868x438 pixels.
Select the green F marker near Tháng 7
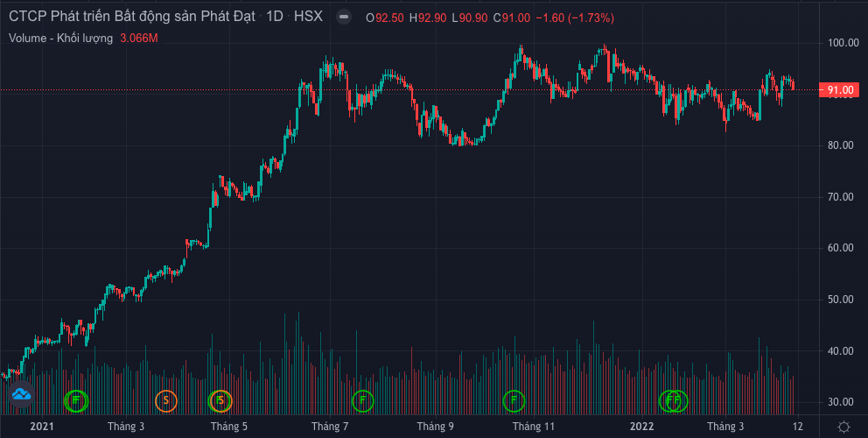[x=361, y=400]
